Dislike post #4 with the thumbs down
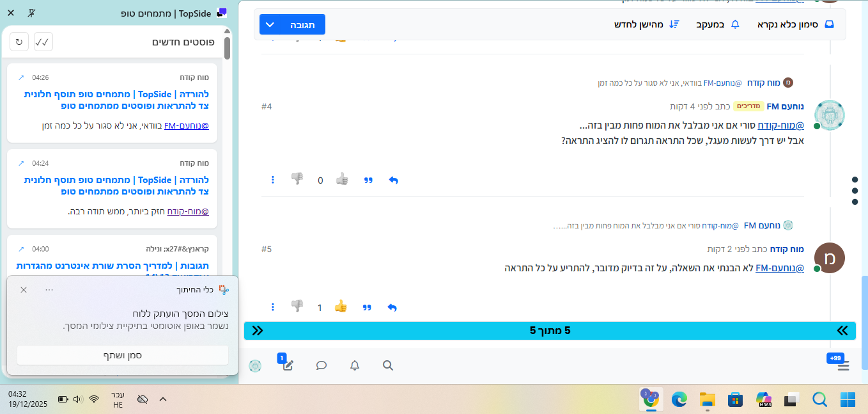The height and width of the screenshot is (414, 868). tap(298, 180)
